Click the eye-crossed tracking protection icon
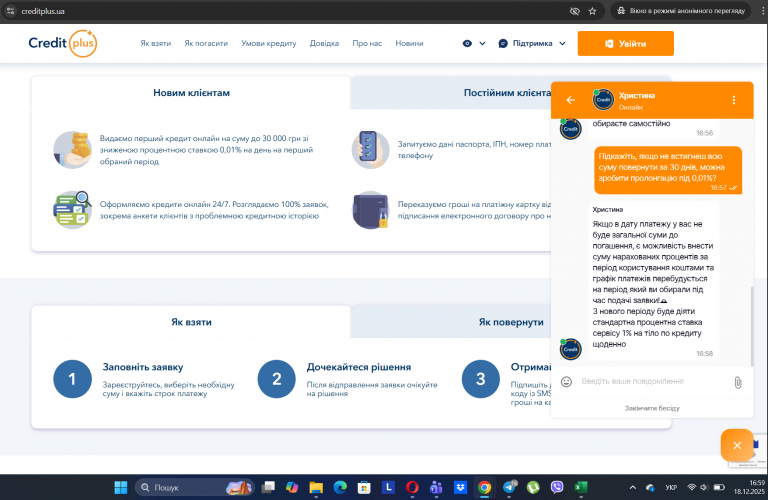 click(x=575, y=11)
